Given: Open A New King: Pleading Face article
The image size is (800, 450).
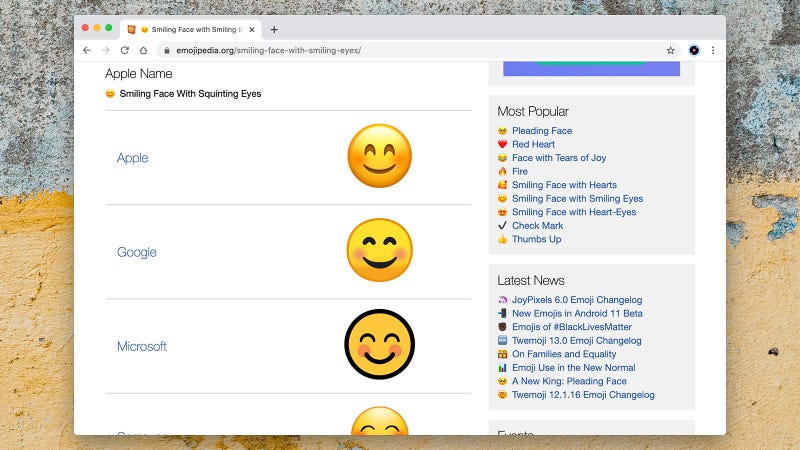Looking at the screenshot, I should click(569, 381).
